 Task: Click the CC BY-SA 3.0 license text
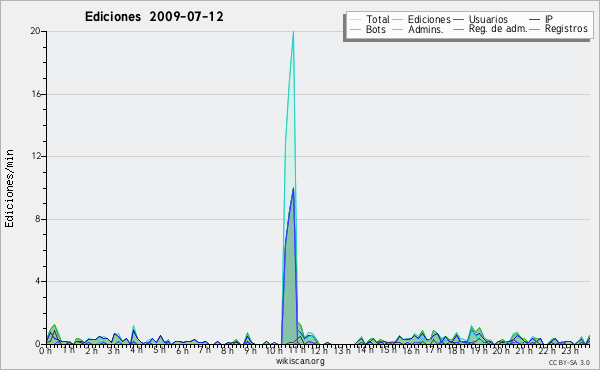point(569,362)
